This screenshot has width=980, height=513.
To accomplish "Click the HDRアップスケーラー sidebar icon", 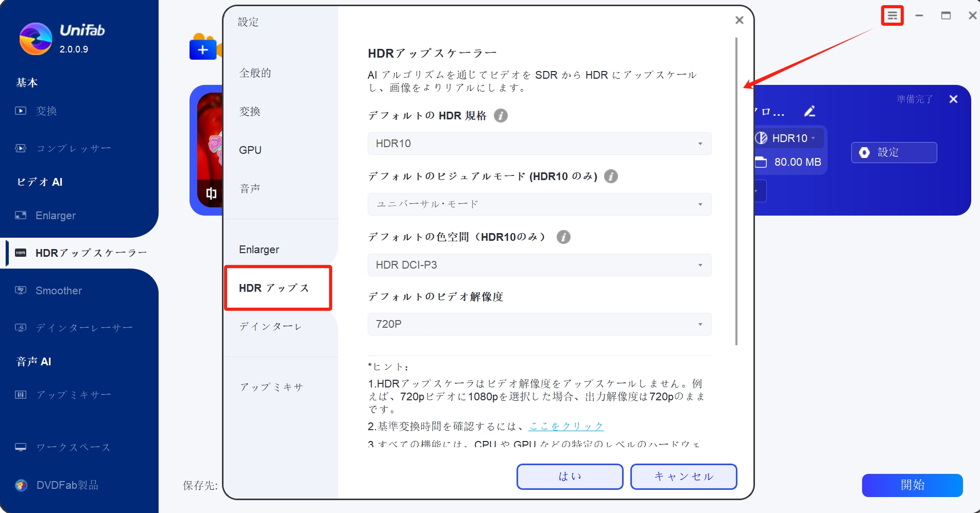I will click(21, 253).
